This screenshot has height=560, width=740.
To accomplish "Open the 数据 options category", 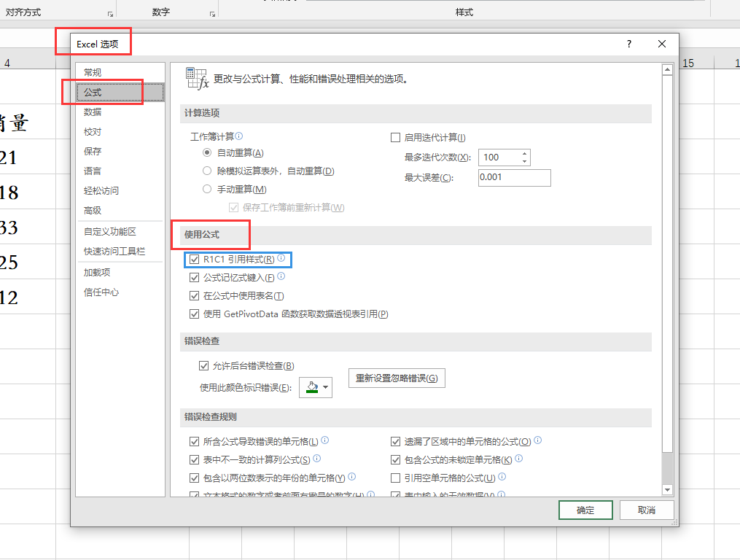I will click(x=120, y=112).
